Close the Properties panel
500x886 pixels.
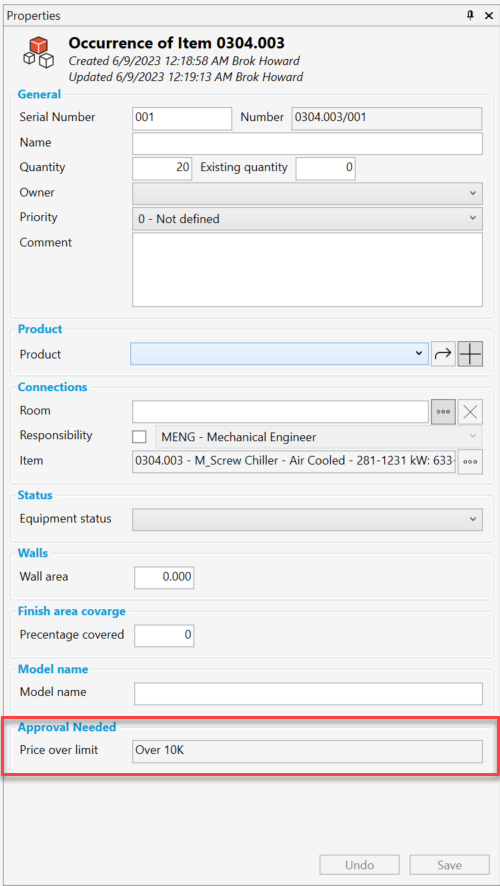[489, 16]
